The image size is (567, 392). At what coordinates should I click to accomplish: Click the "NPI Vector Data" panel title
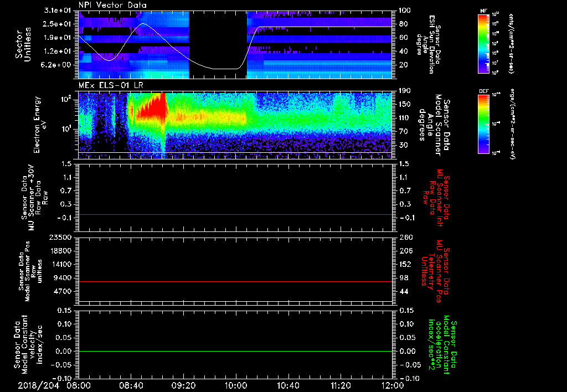pos(113,5)
